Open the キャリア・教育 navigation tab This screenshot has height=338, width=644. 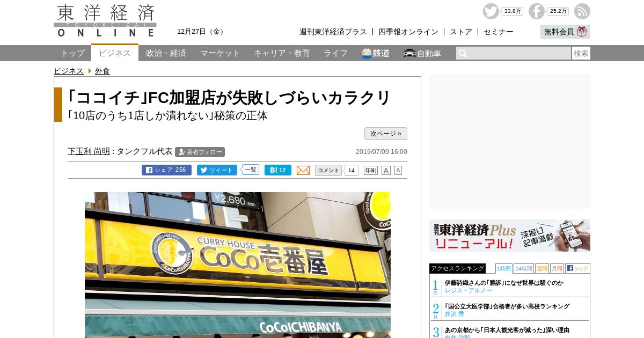coord(282,53)
